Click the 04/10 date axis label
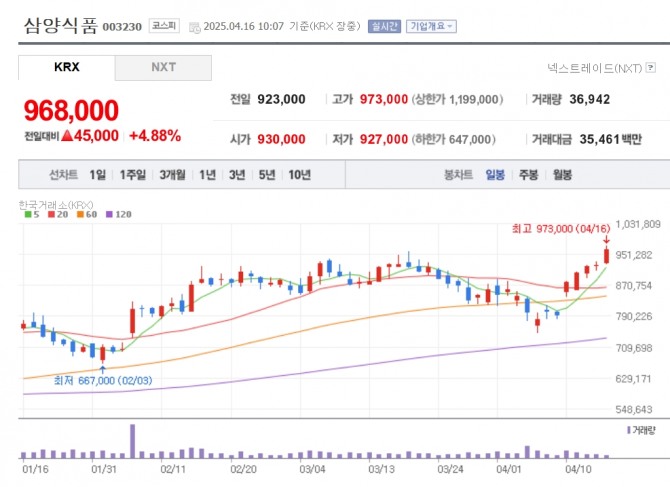The height and width of the screenshot is (487, 670). tap(578, 469)
